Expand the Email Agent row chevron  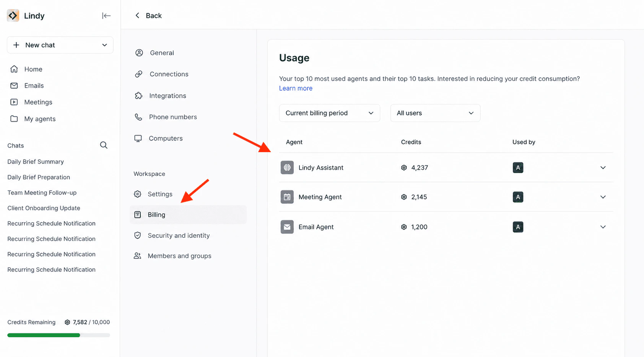pos(603,227)
